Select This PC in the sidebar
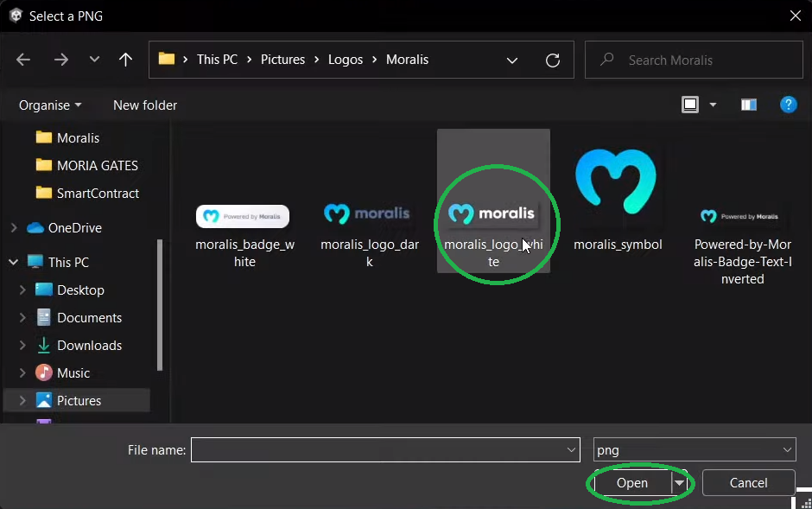The image size is (812, 509). click(58, 262)
